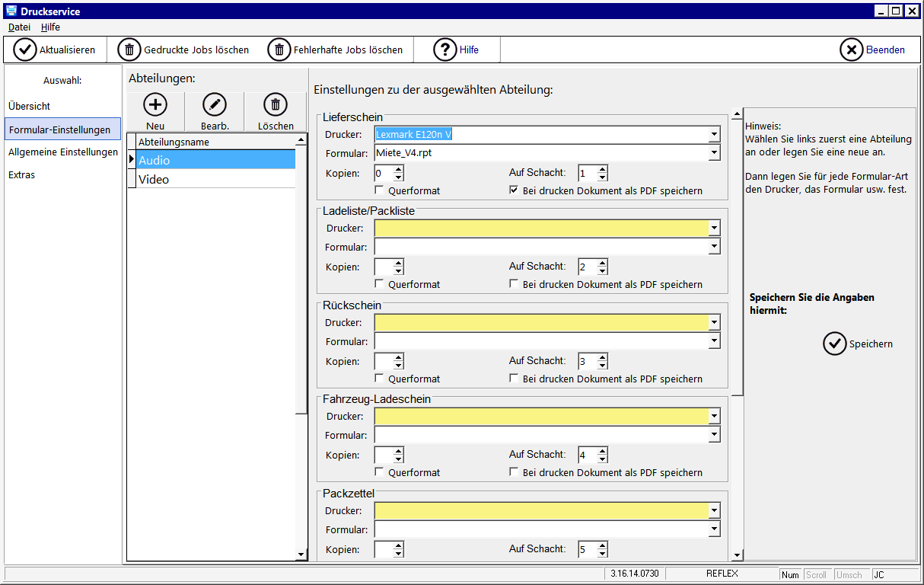
Task: Select the Video department row
Action: click(x=216, y=180)
